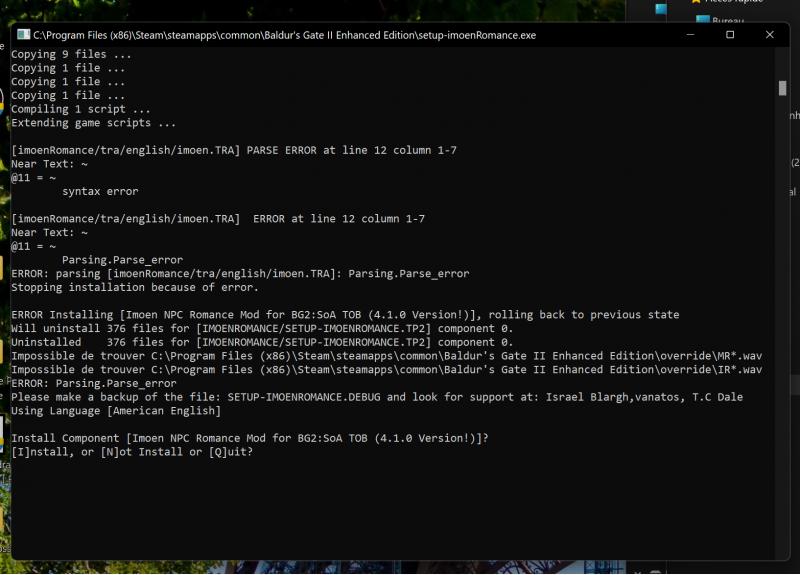
Task: Click the 'Stopping installation because of error.' line
Action: 135,287
